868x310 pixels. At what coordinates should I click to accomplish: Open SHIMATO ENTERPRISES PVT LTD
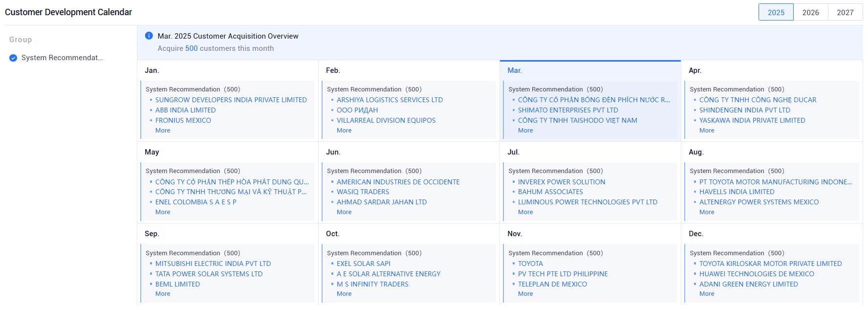[x=568, y=110]
